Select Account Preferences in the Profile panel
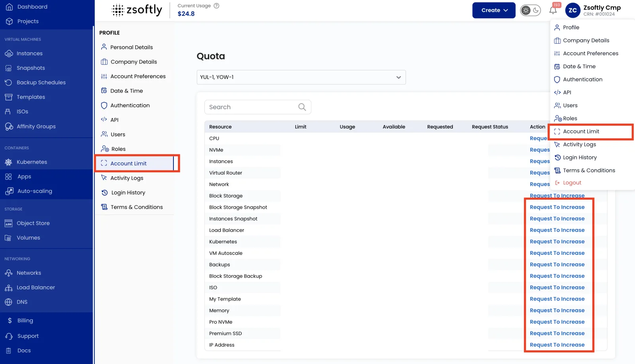Viewport: 635px width, 364px height. coord(133,76)
